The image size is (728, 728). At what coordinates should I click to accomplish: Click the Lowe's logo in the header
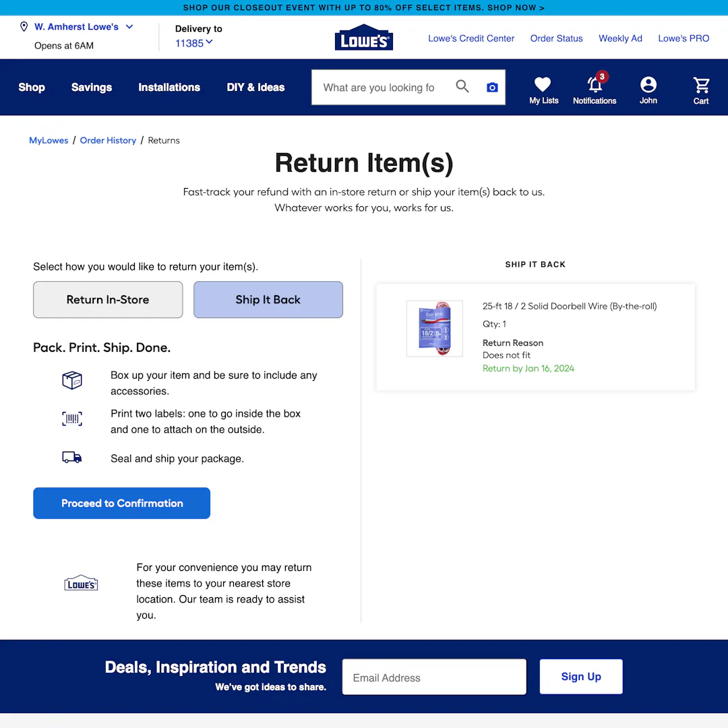point(364,37)
